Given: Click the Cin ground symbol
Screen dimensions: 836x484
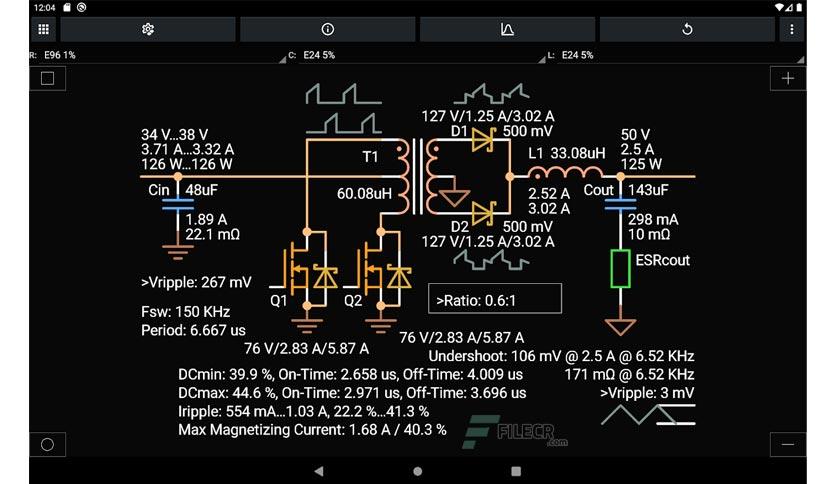Looking at the screenshot, I should 178,253.
